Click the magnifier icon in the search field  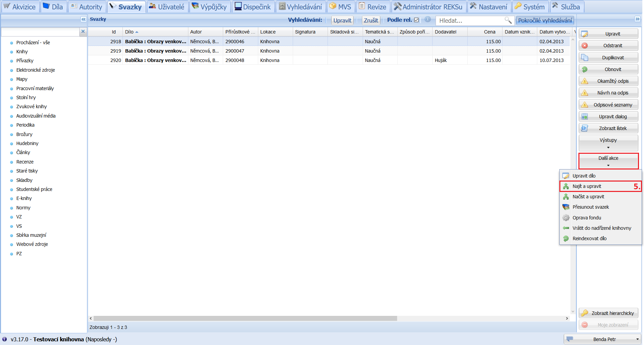pos(508,20)
